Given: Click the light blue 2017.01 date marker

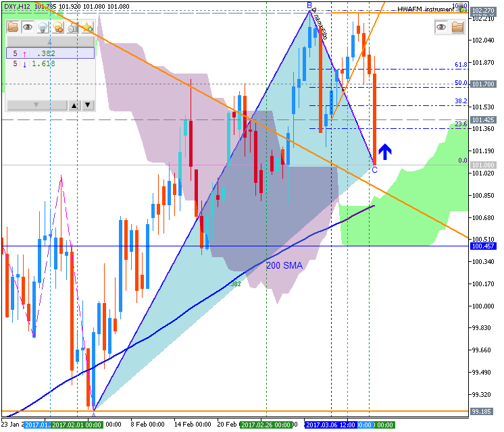Looking at the screenshot, I should (37, 425).
